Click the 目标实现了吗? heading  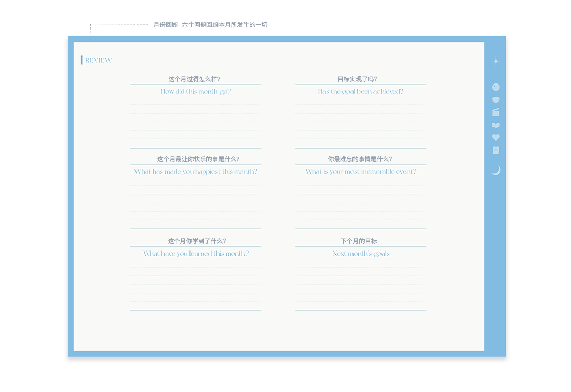coord(357,79)
